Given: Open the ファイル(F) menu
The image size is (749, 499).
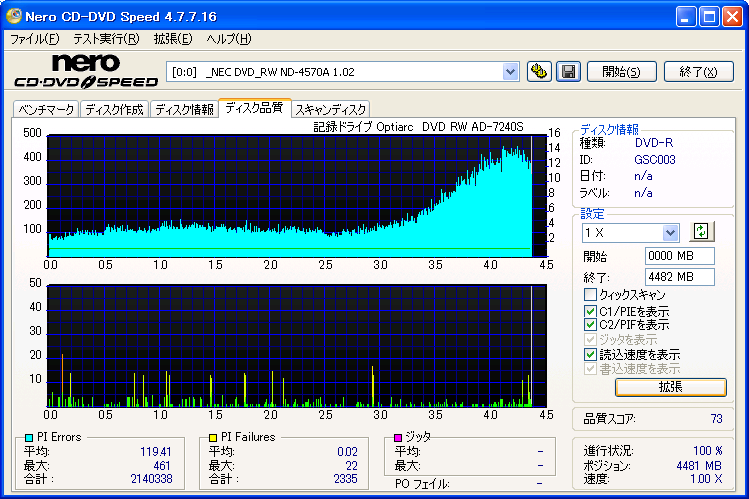Looking at the screenshot, I should [x=34, y=39].
